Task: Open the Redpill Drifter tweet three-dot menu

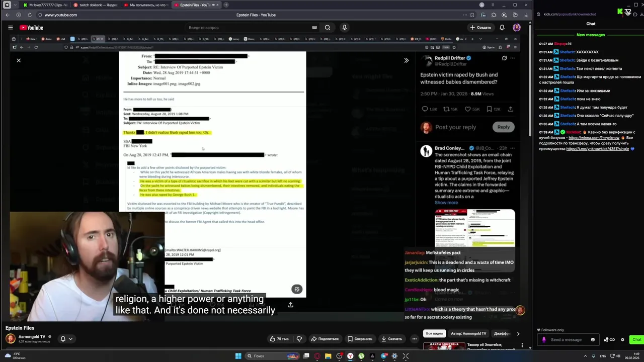Action: click(513, 58)
